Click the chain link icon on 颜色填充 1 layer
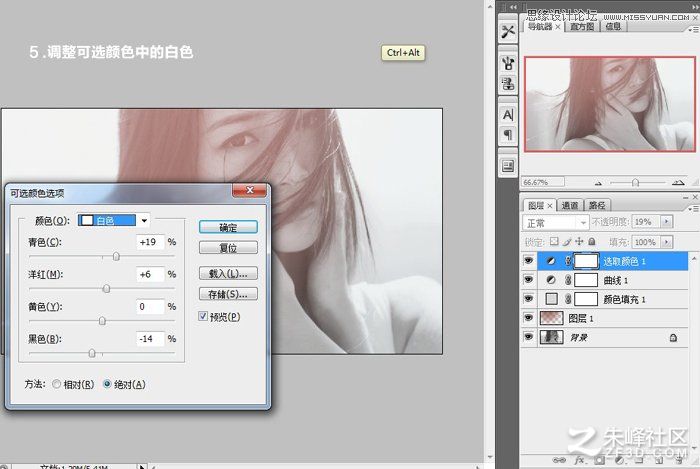The width and height of the screenshot is (700, 469). (568, 299)
